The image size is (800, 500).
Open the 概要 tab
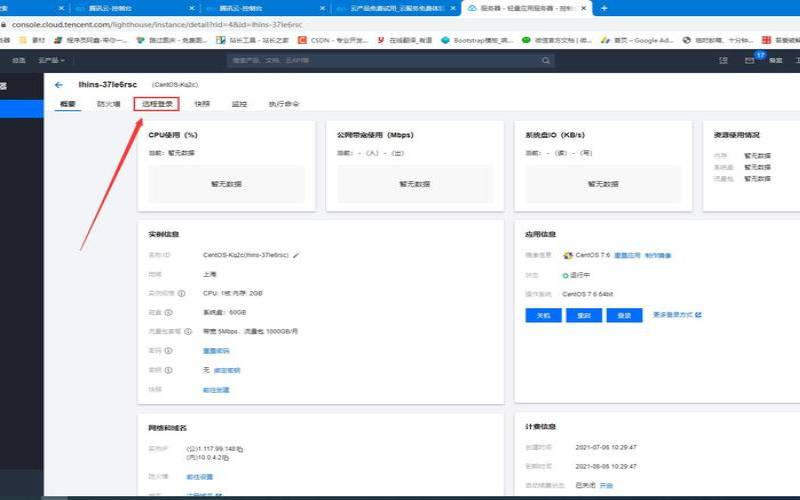[68, 104]
